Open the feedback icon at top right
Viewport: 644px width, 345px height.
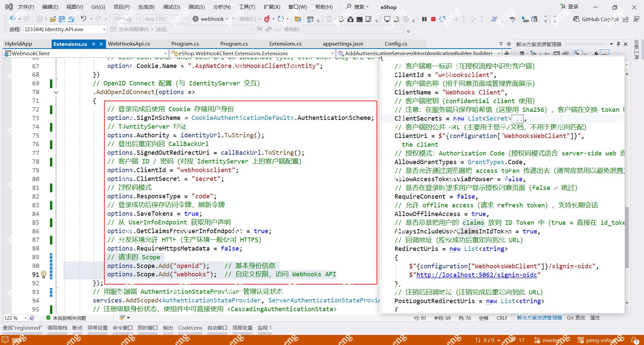(x=636, y=19)
